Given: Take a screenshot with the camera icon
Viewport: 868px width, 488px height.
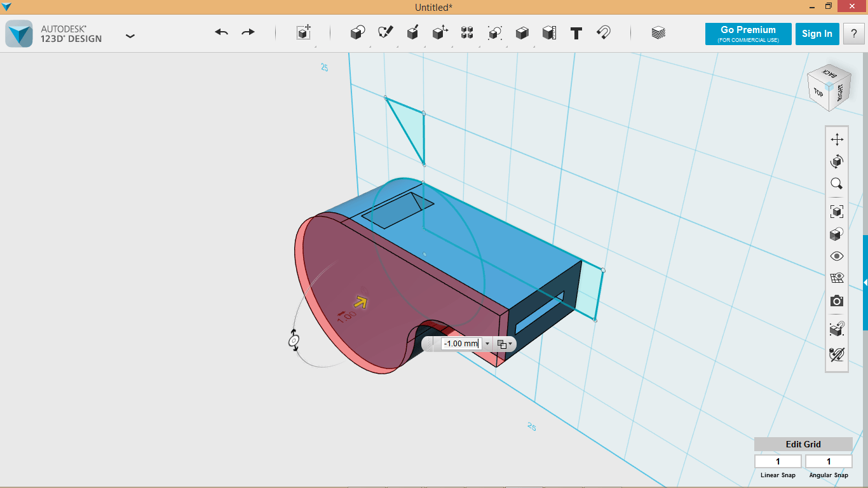Looking at the screenshot, I should pos(837,301).
